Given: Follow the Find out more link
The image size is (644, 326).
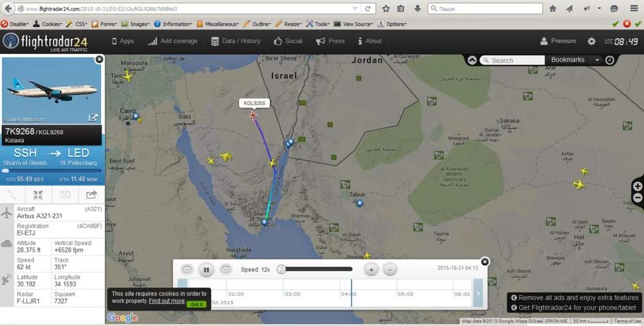Looking at the screenshot, I should [166, 301].
